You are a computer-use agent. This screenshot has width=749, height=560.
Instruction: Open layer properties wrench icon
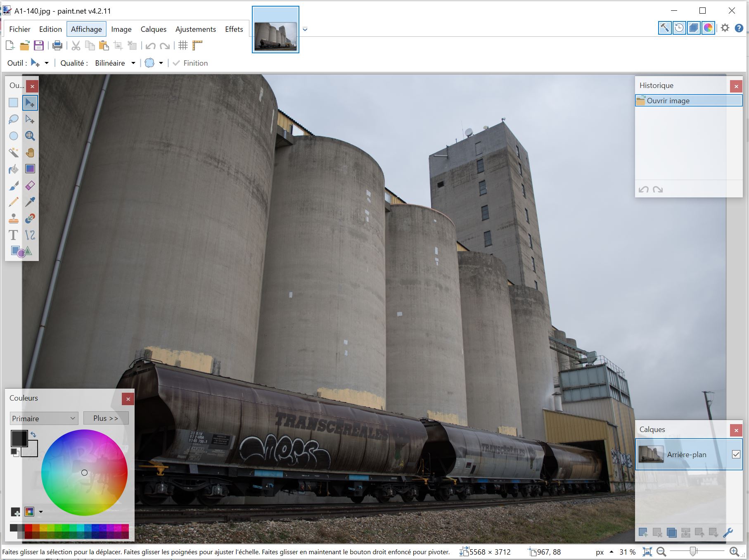tap(728, 532)
